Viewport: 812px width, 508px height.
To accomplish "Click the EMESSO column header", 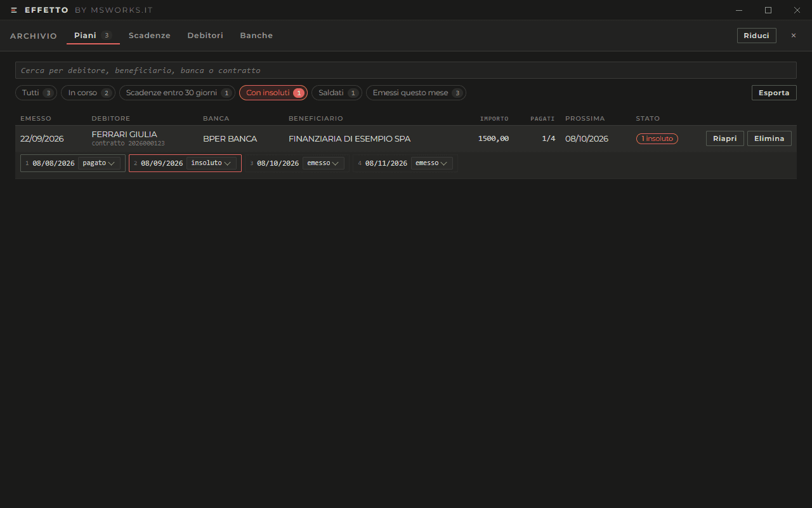I will point(36,119).
